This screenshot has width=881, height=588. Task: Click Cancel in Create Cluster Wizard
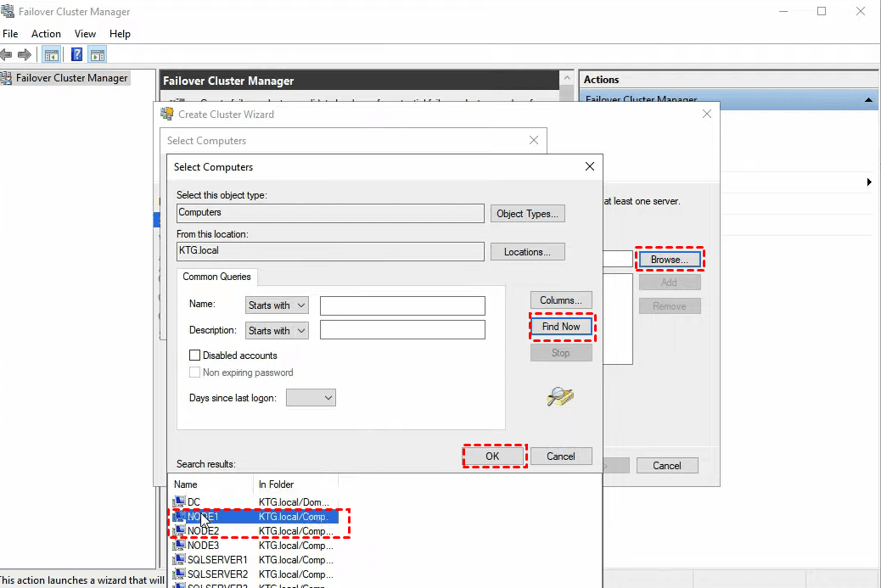point(667,466)
